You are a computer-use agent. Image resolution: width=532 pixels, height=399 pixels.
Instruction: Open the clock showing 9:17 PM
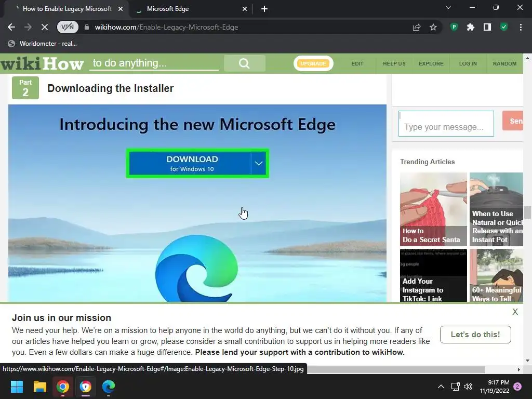(x=495, y=387)
